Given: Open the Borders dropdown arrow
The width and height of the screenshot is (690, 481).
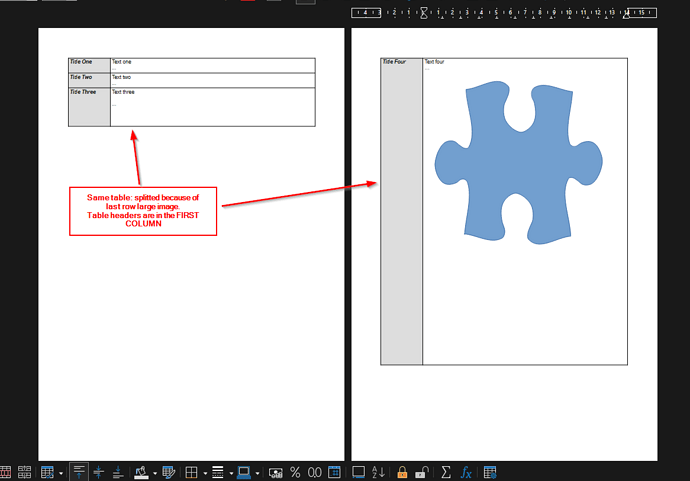Looking at the screenshot, I should (204, 472).
